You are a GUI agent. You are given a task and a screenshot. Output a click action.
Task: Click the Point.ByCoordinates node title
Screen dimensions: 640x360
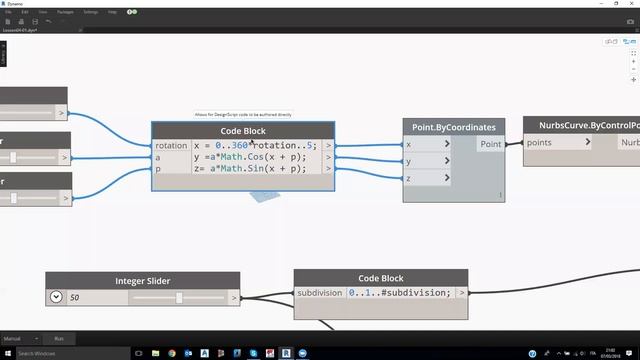coord(454,127)
